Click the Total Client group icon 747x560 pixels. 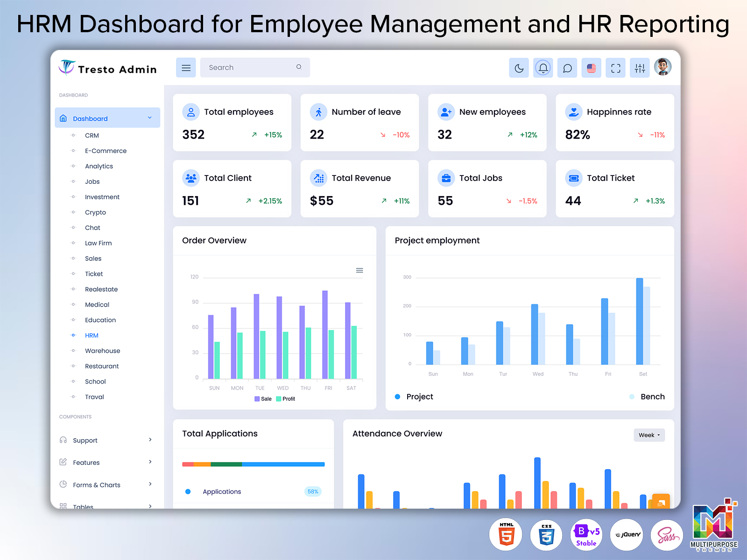(x=191, y=178)
